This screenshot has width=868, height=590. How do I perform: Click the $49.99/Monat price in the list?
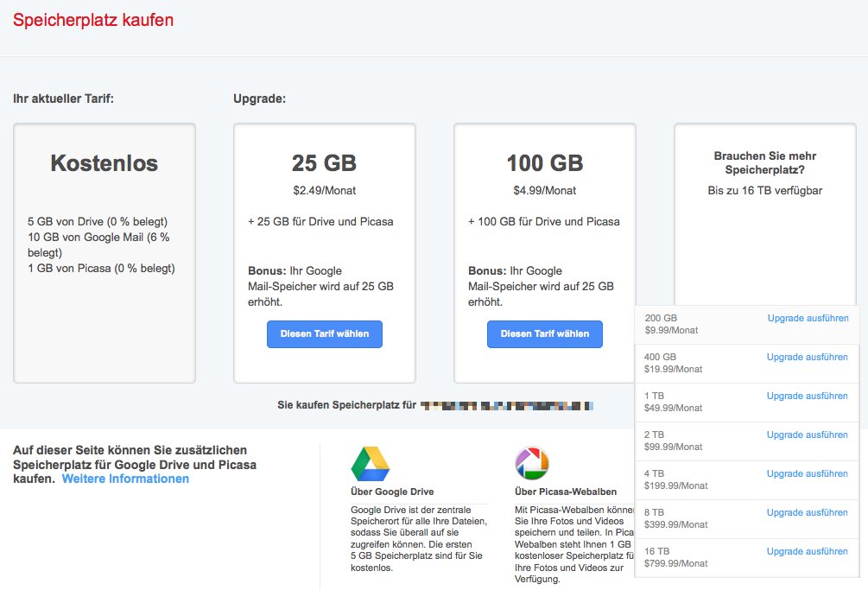673,408
